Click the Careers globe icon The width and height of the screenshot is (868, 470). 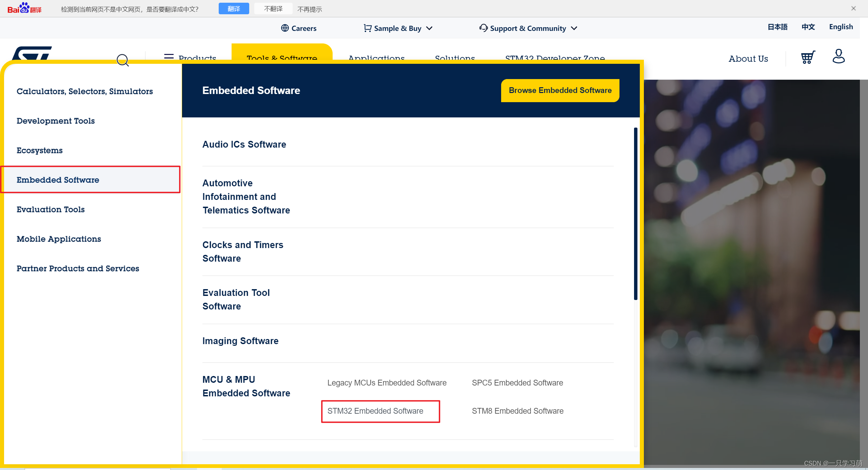[x=285, y=28]
